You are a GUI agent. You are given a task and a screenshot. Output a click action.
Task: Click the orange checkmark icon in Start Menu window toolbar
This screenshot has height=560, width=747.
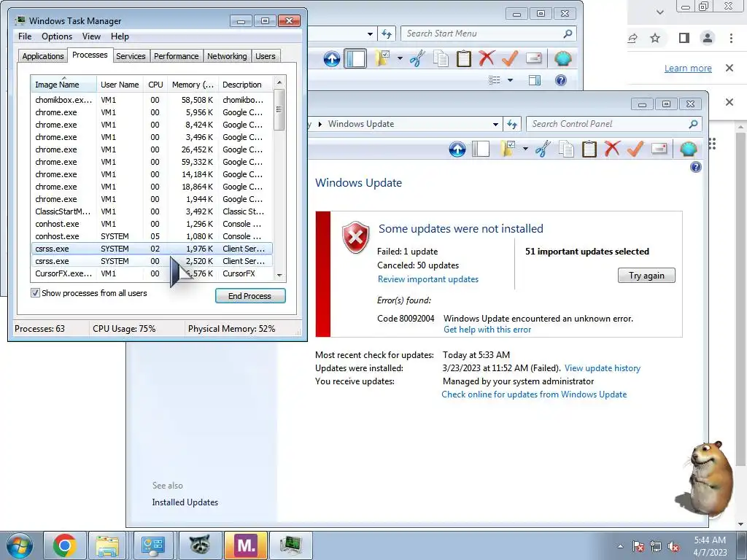coord(510,58)
